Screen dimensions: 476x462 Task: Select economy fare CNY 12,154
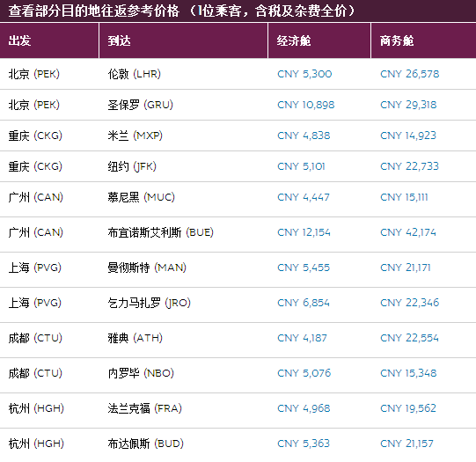click(304, 233)
